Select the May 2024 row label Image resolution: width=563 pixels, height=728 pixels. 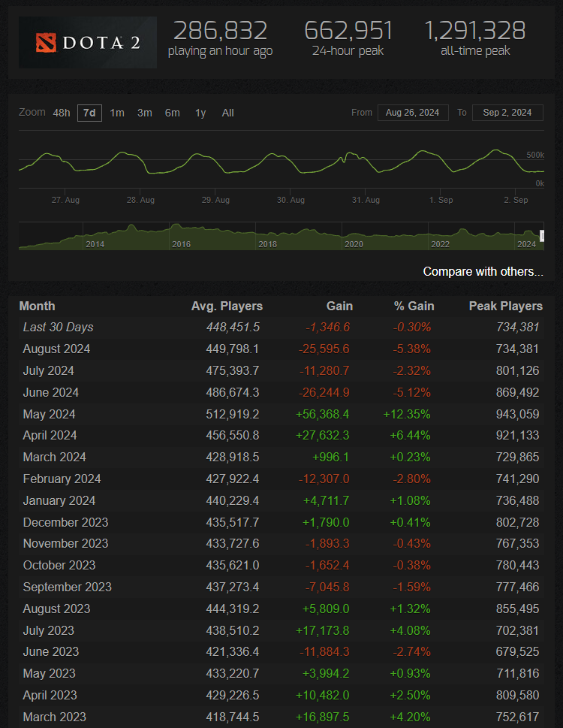click(x=49, y=414)
